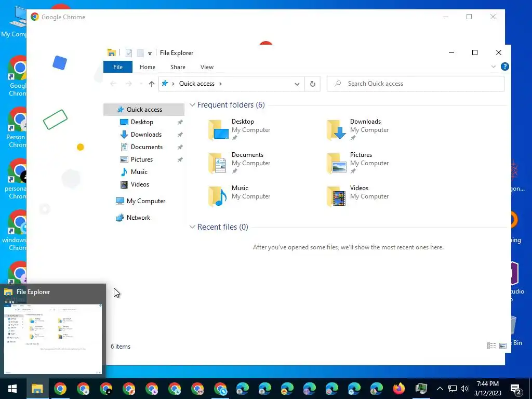This screenshot has height=399, width=532.
Task: Click the Properties checkmark icon in quick access toolbar
Action: [x=129, y=53]
